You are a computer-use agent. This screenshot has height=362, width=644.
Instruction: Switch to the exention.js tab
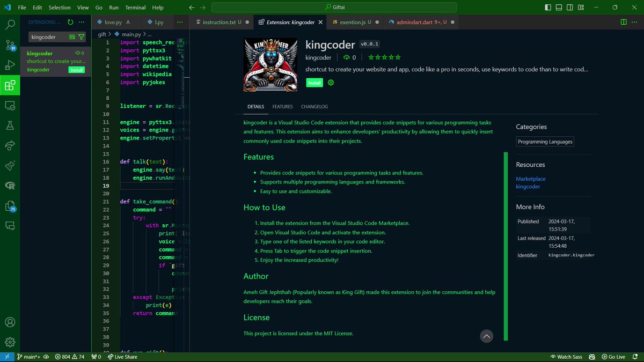coord(355,22)
